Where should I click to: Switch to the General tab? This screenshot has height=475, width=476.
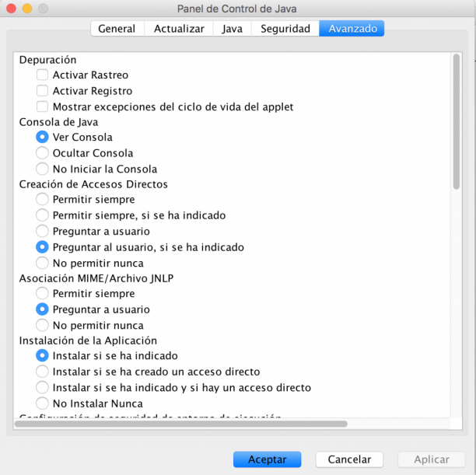pos(117,29)
